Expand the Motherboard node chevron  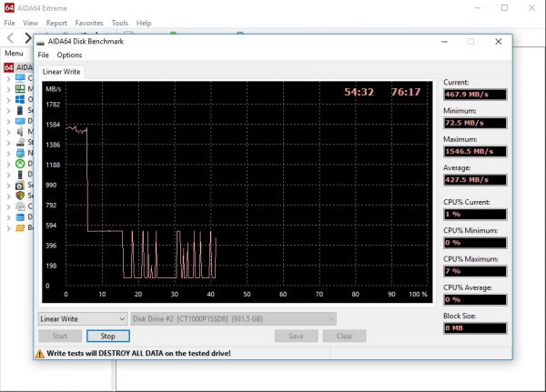click(9, 89)
